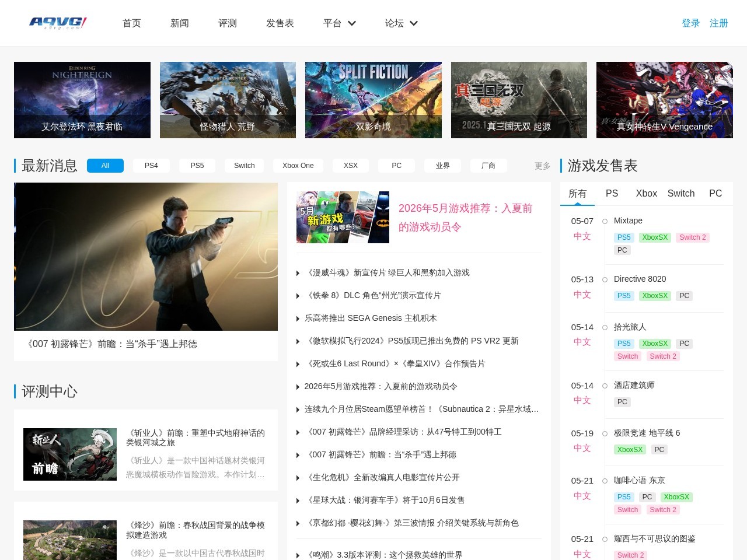Click the PC tag under 酒店建筑师
747x560 pixels.
(622, 402)
